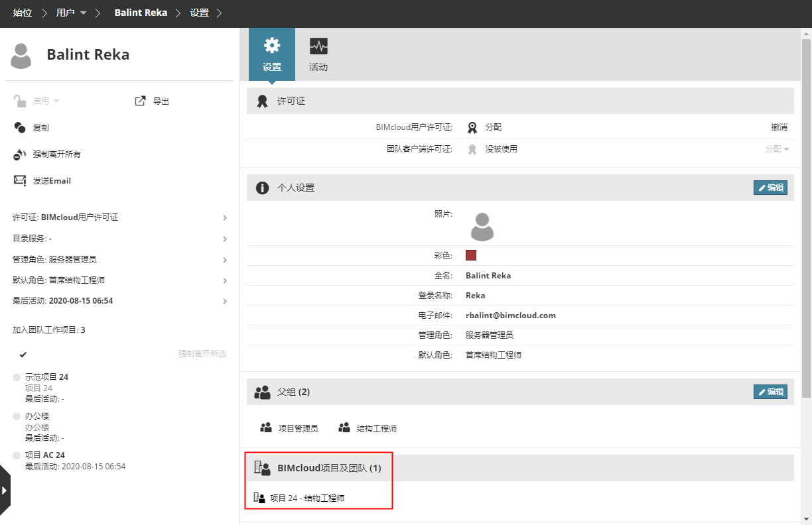Click the info icon of 个人设置
Viewport: 812px width, 525px height.
[x=262, y=188]
